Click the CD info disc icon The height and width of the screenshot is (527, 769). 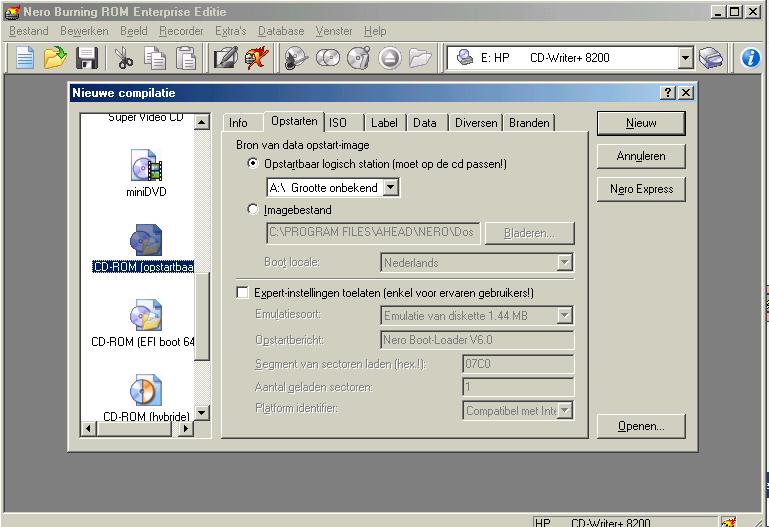296,58
